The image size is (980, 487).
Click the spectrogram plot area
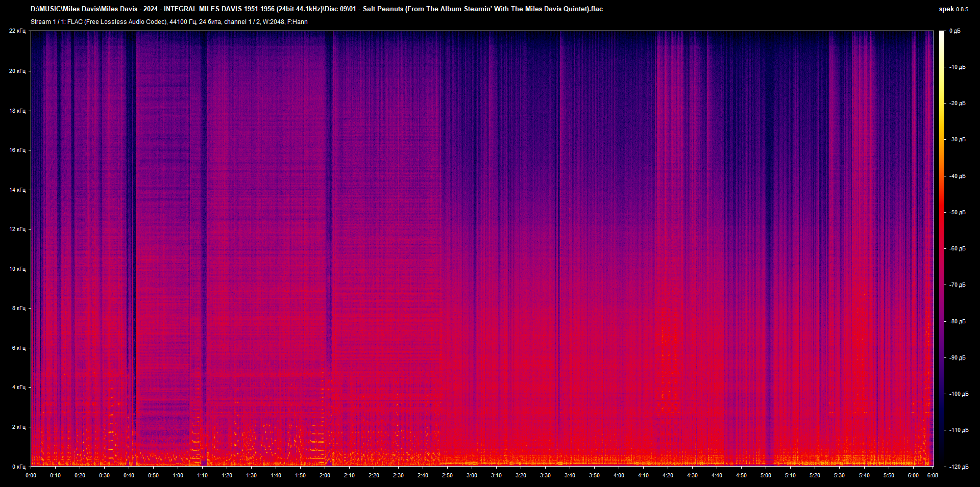coord(482,248)
